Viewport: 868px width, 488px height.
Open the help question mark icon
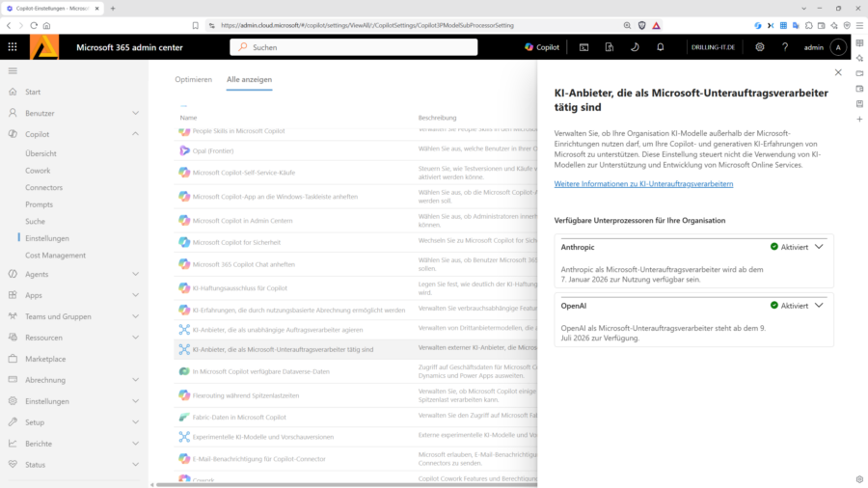785,47
